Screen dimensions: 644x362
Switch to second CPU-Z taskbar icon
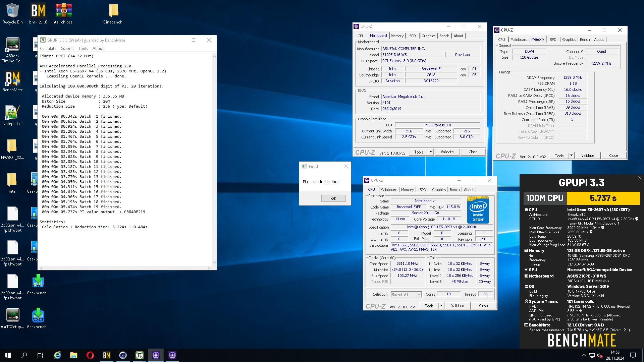(x=172, y=355)
